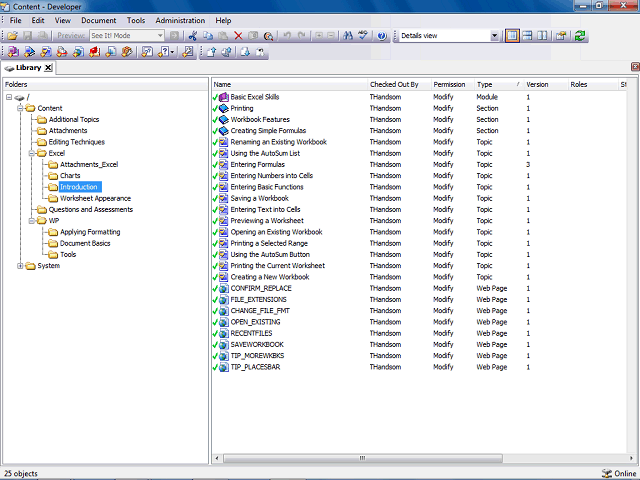Click the wrench document toolbar icon
640x480 pixels.
[188, 52]
